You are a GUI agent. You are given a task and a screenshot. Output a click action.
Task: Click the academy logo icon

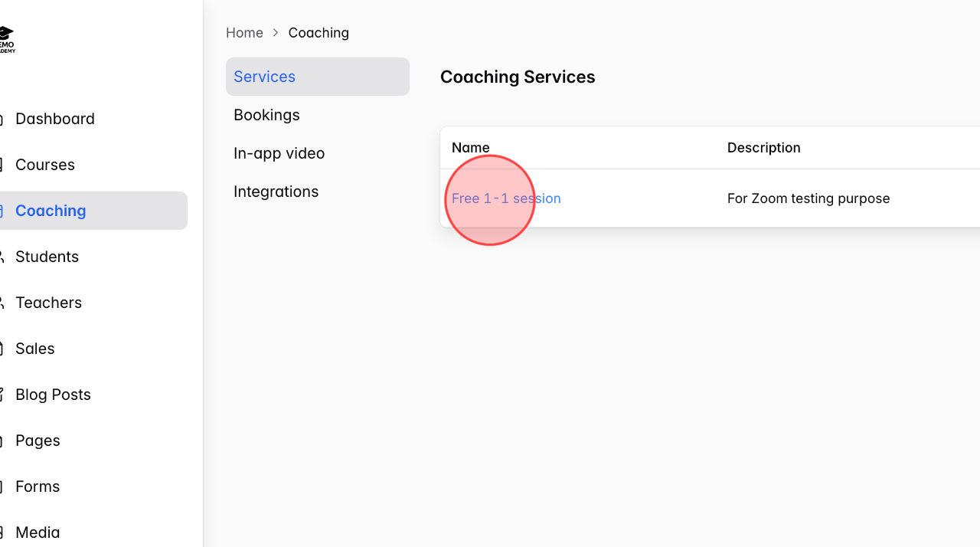6,39
